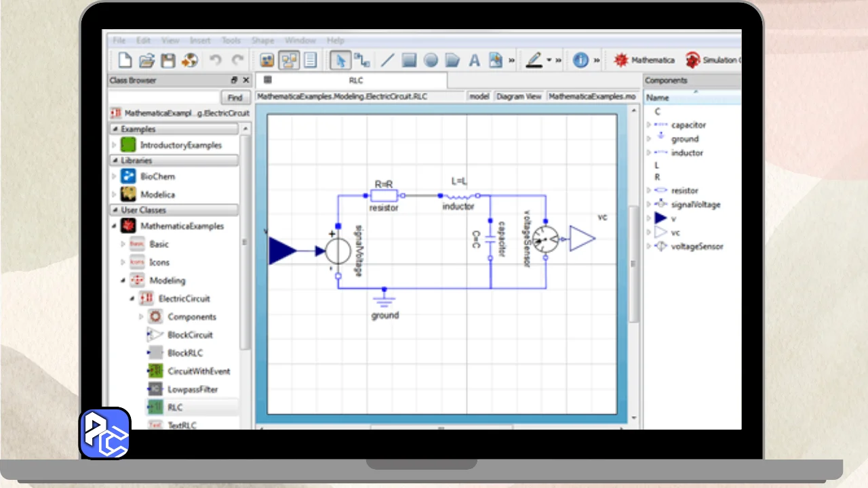Click the Mathematica toolbar button

click(644, 60)
